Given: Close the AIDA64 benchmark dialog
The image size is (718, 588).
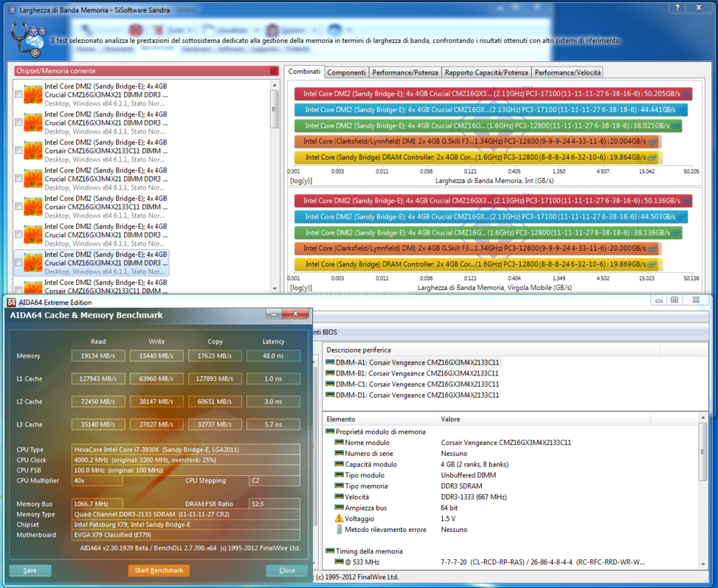Looking at the screenshot, I should click(287, 570).
